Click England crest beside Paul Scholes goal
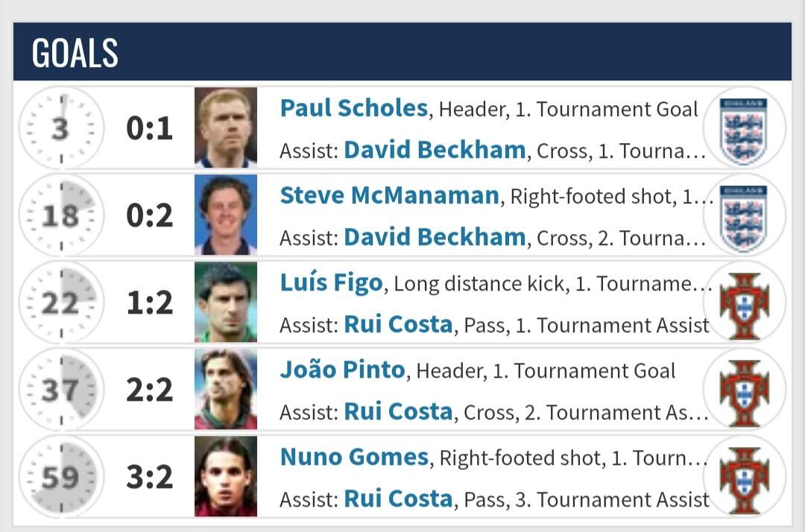This screenshot has height=532, width=805. tap(743, 129)
